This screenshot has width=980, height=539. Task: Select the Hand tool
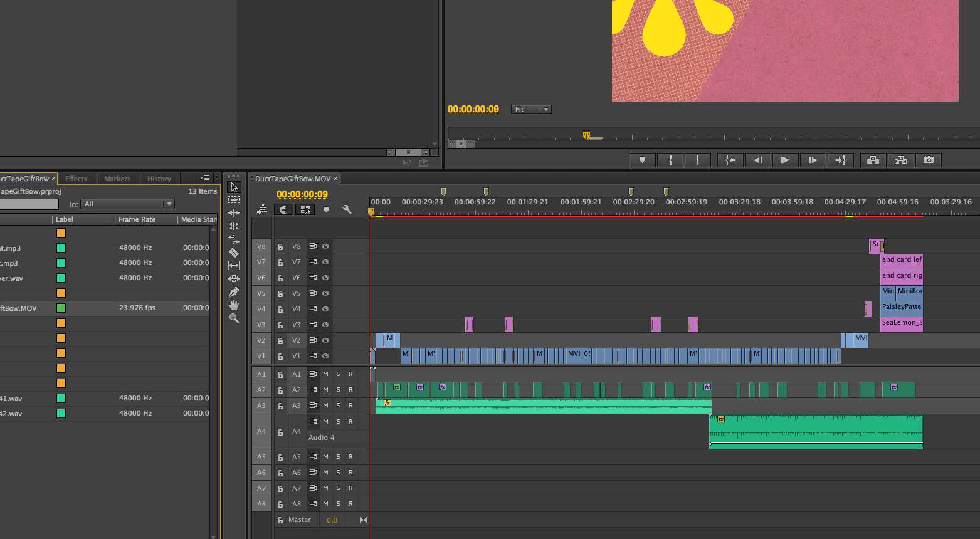[x=234, y=305]
